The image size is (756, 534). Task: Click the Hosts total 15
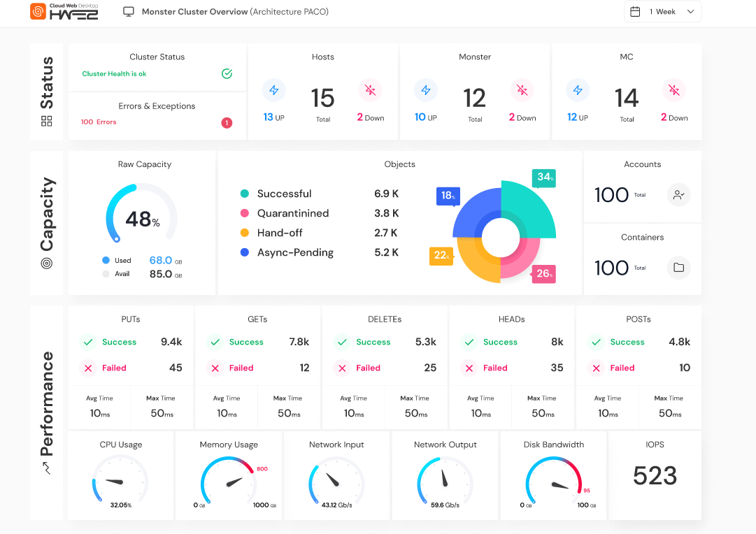pos(322,99)
